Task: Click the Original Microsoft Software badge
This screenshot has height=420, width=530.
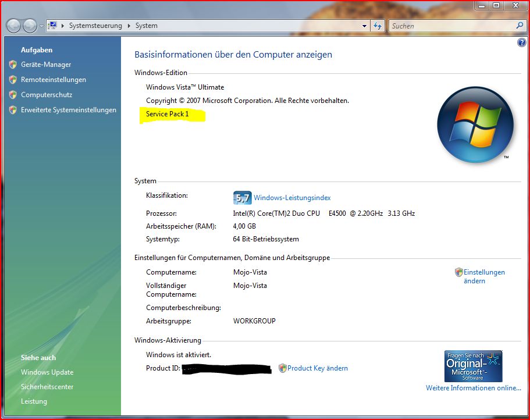Action: click(473, 366)
